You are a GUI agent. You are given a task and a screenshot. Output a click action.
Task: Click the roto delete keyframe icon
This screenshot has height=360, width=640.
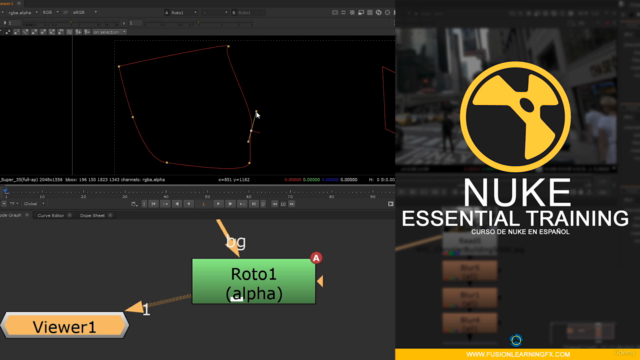point(87,32)
